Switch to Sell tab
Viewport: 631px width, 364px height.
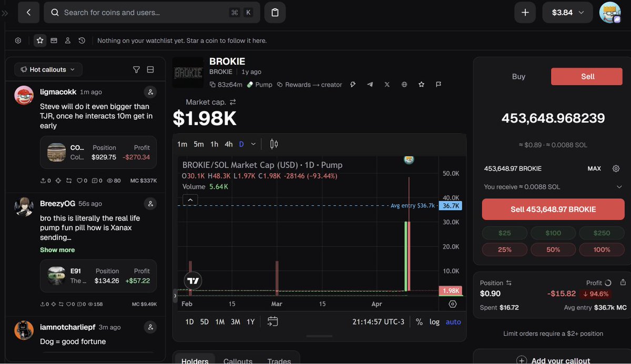587,76
